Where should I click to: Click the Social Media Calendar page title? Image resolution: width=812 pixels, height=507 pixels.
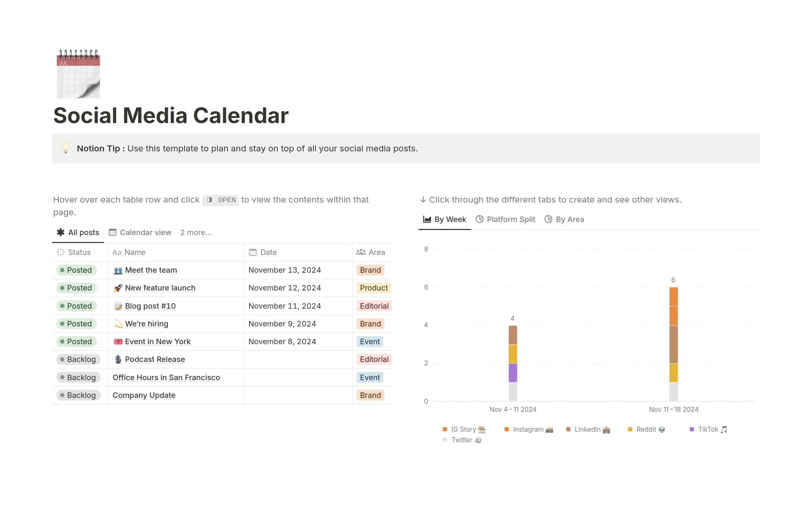tap(171, 115)
